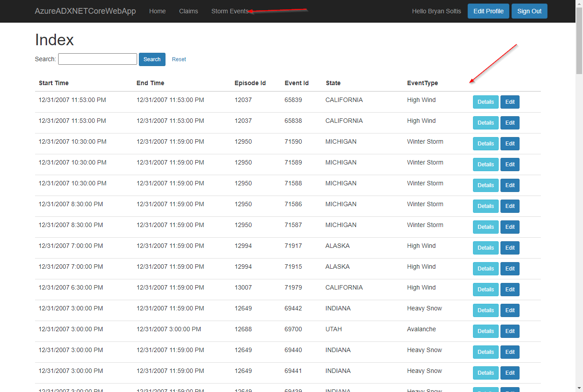This screenshot has height=392, width=583.
Task: Sign out of the application
Action: [529, 11]
